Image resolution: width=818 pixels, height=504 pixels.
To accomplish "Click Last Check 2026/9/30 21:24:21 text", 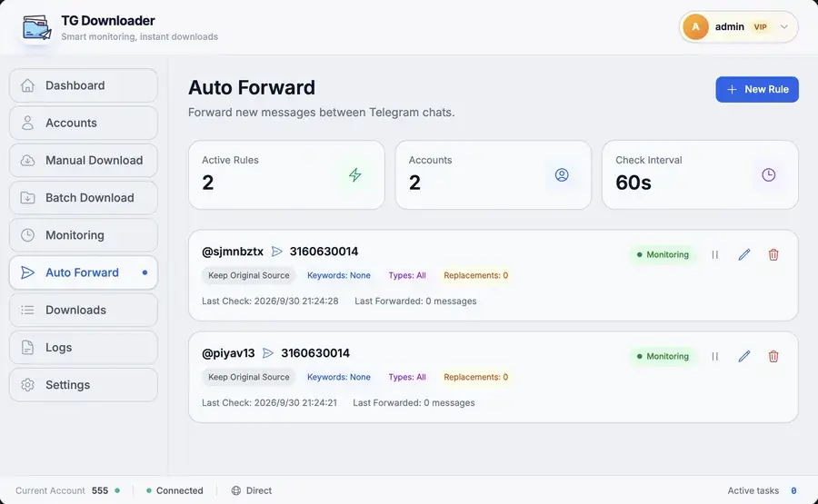I will click(269, 403).
